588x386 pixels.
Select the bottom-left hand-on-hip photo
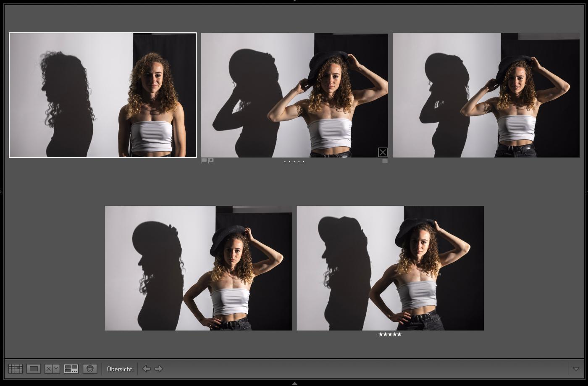[199, 268]
